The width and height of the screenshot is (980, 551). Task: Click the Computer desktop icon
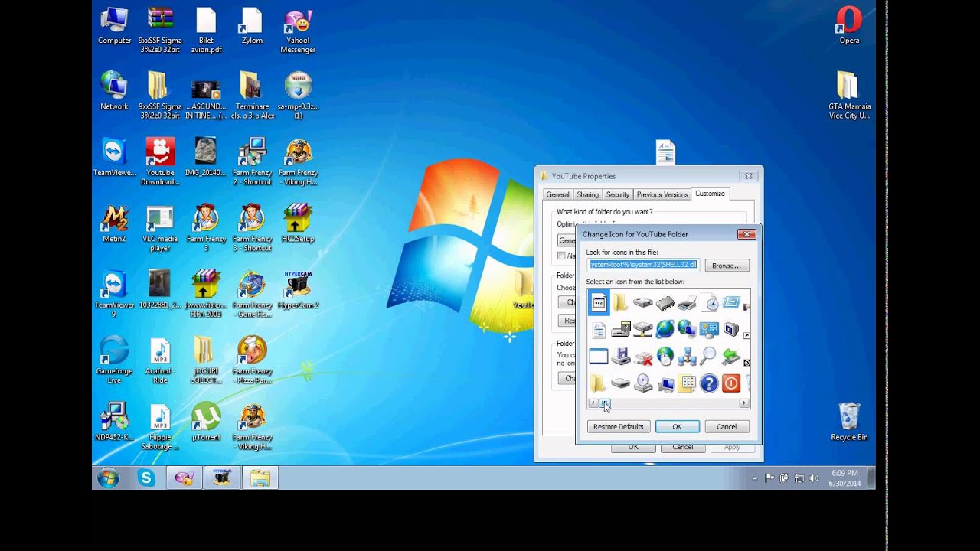(x=114, y=26)
